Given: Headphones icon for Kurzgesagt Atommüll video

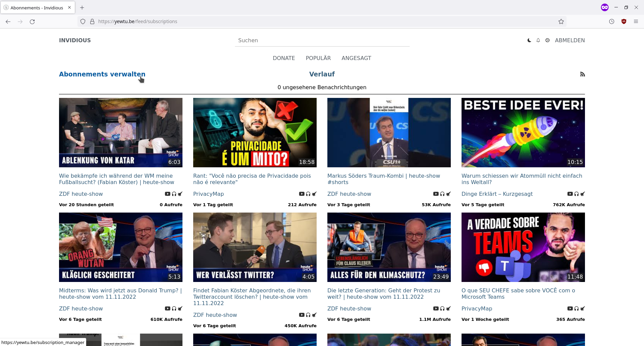Looking at the screenshot, I should click(577, 194).
